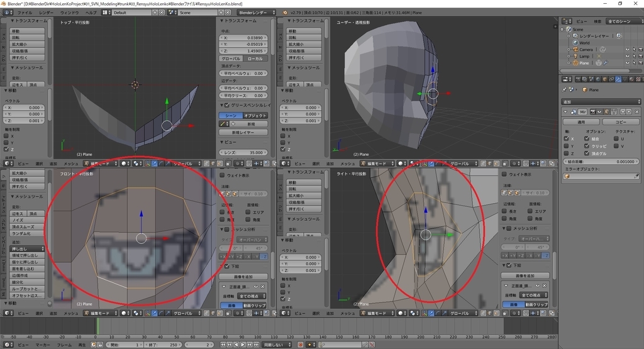Open 同期しない sync dropdown in timeline
Viewport: 644px width, 349px height.
[277, 345]
